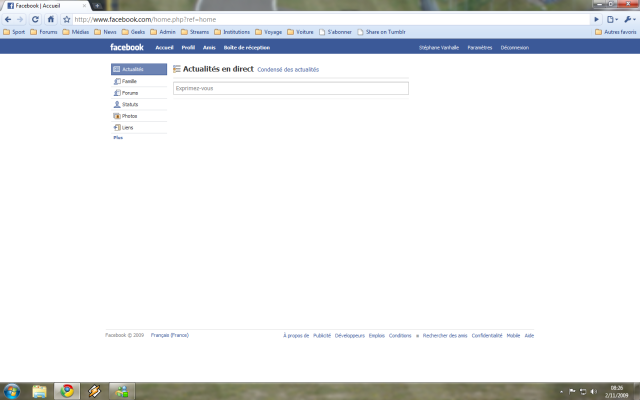Select the Facebook | Accueil tab
Image resolution: width=640 pixels, height=400 pixels.
click(x=46, y=6)
